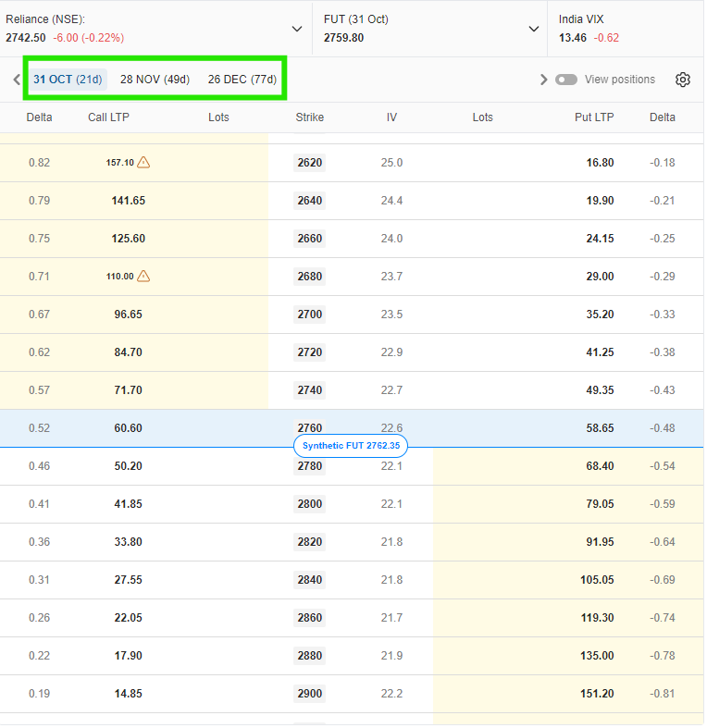Click put LTP 79.05
The height and width of the screenshot is (728, 707).
point(600,504)
